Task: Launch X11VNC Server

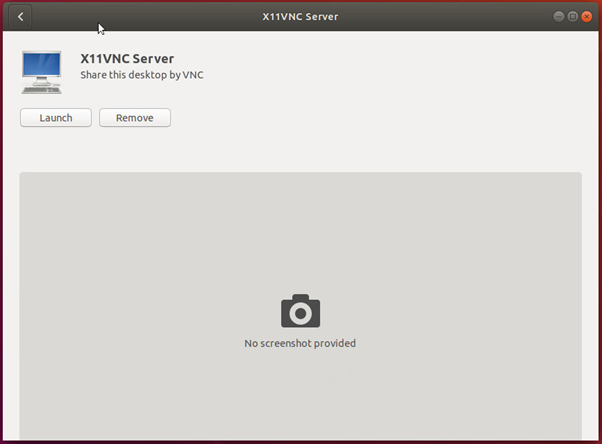Action: point(56,118)
